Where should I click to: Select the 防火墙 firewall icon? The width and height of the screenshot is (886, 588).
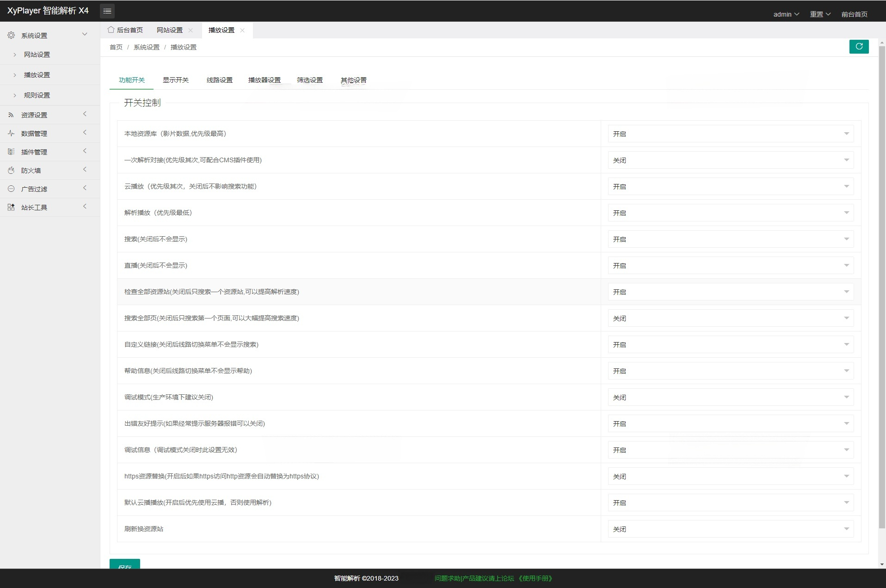click(10, 170)
